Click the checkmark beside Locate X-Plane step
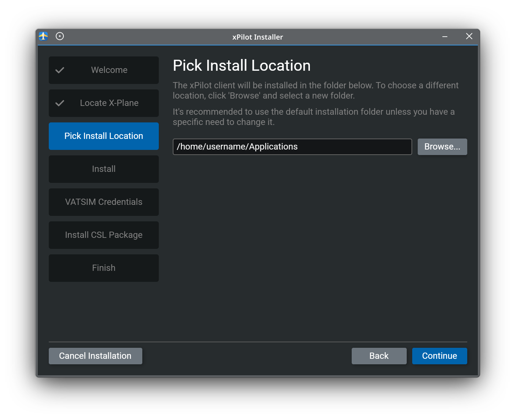This screenshot has width=516, height=420. (x=60, y=103)
